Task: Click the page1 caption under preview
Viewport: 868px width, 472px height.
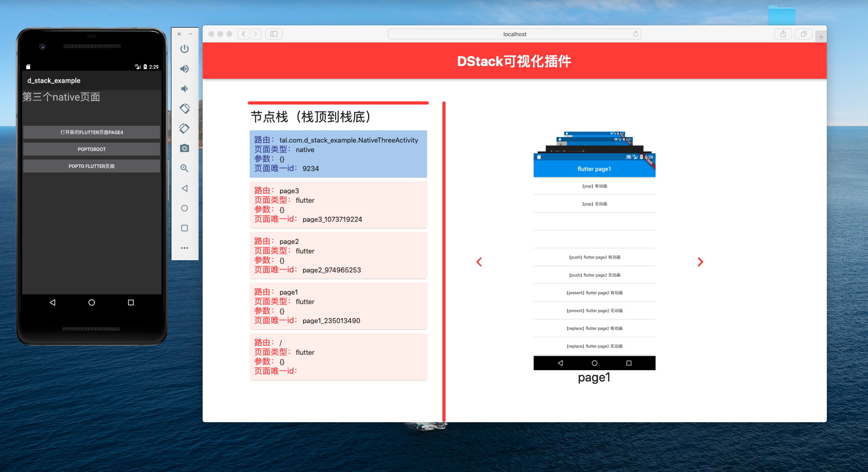Action: click(594, 377)
